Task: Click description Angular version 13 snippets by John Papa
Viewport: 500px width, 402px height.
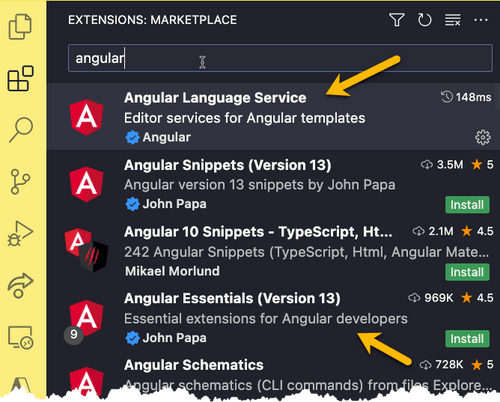Action: 260,185
